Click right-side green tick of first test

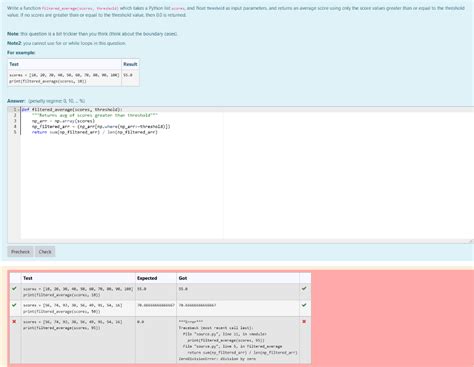coord(304,289)
